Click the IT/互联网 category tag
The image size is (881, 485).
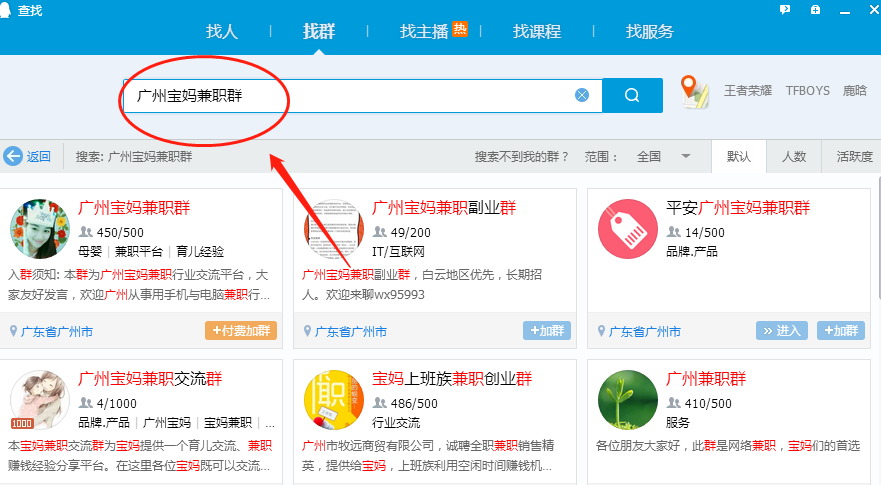coord(398,251)
